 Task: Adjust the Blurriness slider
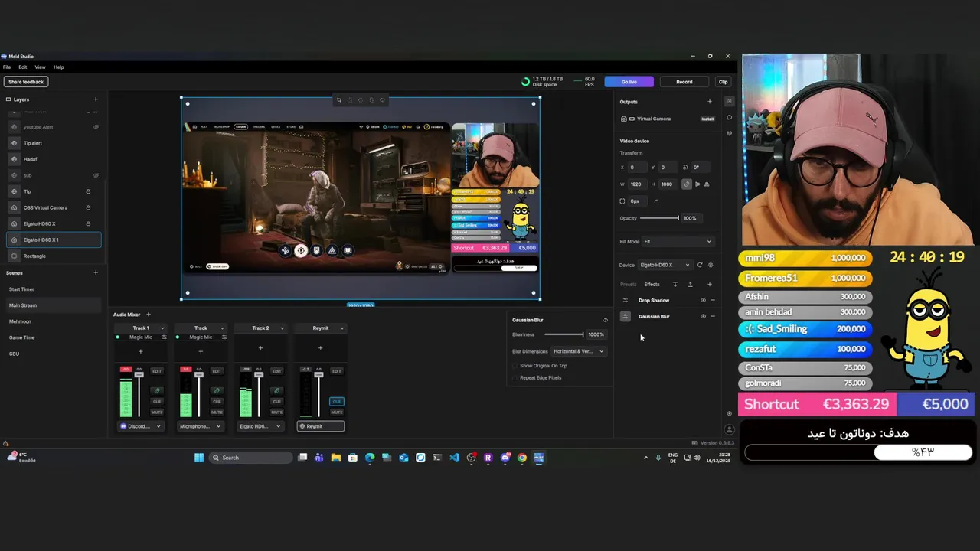tap(564, 334)
